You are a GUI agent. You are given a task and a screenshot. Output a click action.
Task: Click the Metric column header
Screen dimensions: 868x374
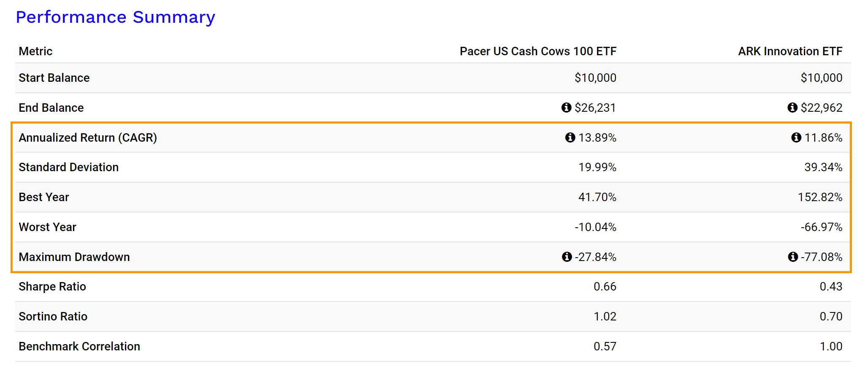pyautogui.click(x=35, y=51)
